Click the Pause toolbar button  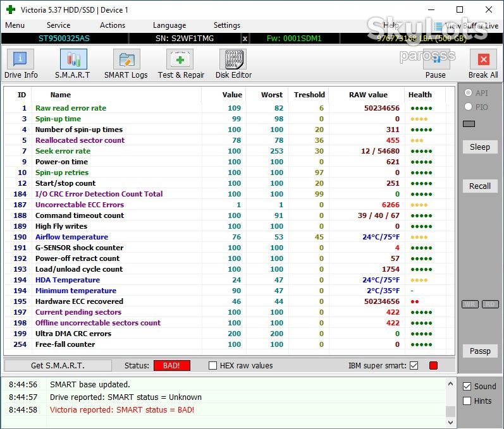[x=436, y=64]
